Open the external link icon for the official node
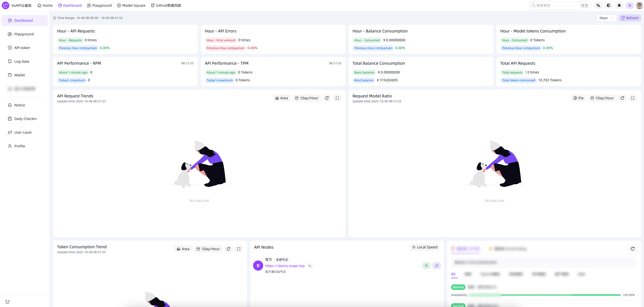 pyautogui.click(x=436, y=266)
